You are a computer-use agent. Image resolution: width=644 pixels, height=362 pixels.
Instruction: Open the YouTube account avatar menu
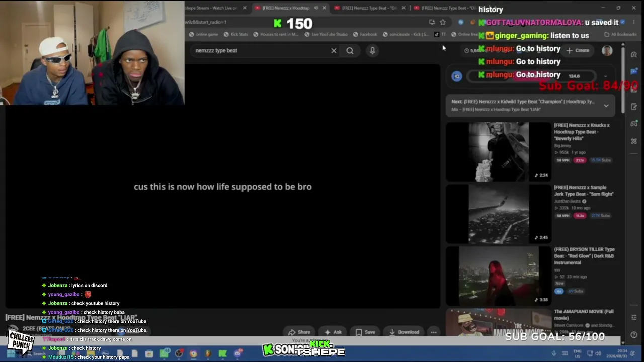[607, 50]
